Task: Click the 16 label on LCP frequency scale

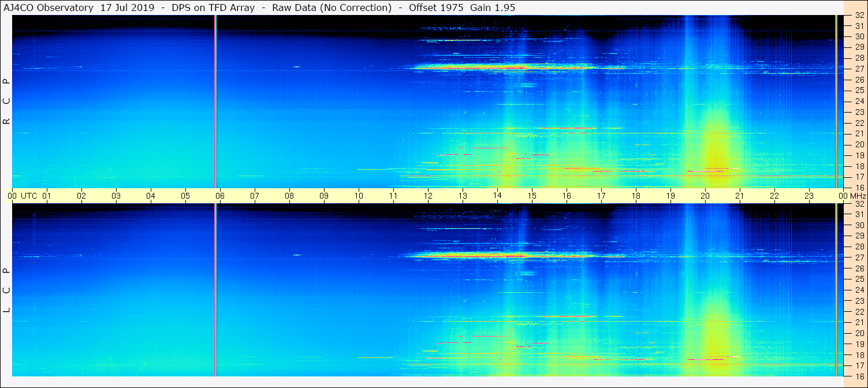Action: [859, 376]
